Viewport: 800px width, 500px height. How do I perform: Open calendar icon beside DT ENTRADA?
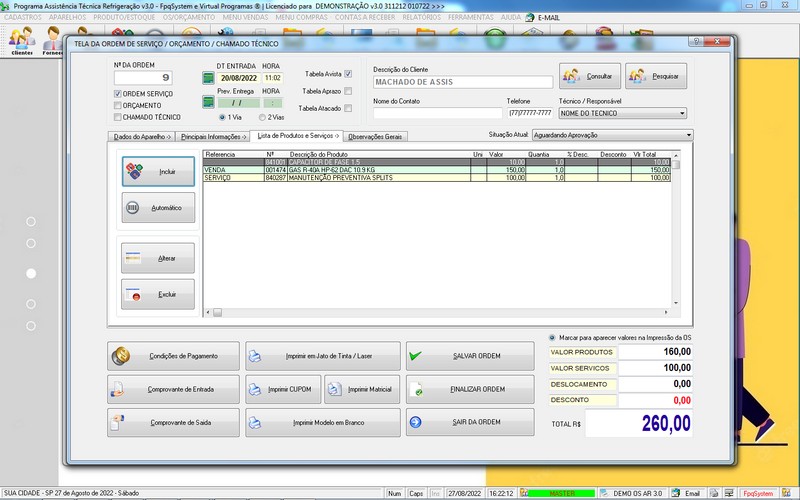[208, 78]
